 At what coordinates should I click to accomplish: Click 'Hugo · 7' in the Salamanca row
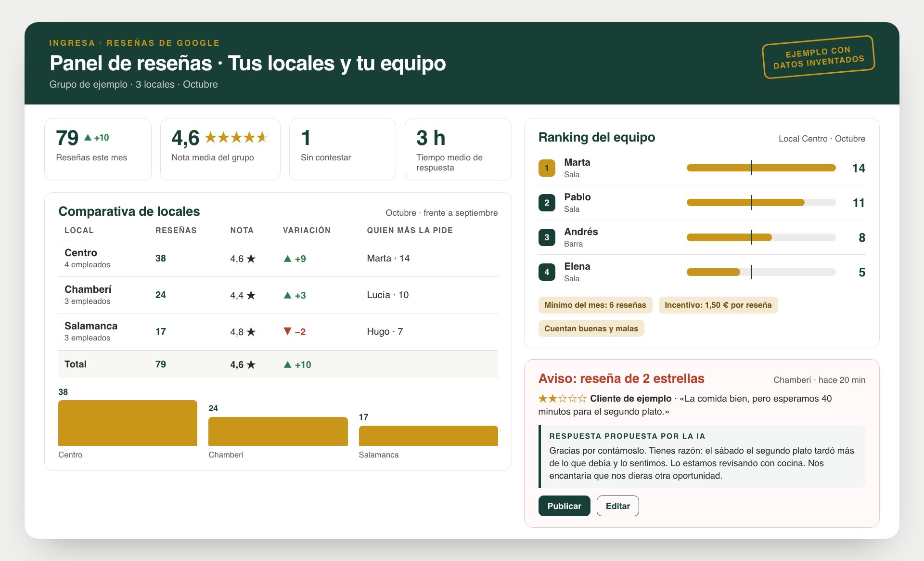point(385,331)
